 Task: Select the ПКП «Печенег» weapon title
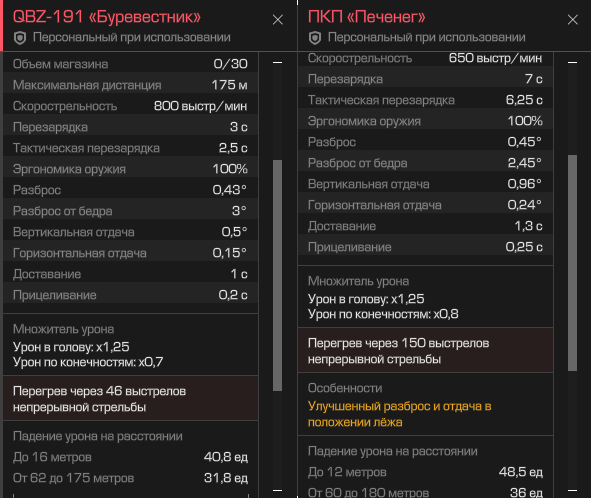tap(367, 17)
